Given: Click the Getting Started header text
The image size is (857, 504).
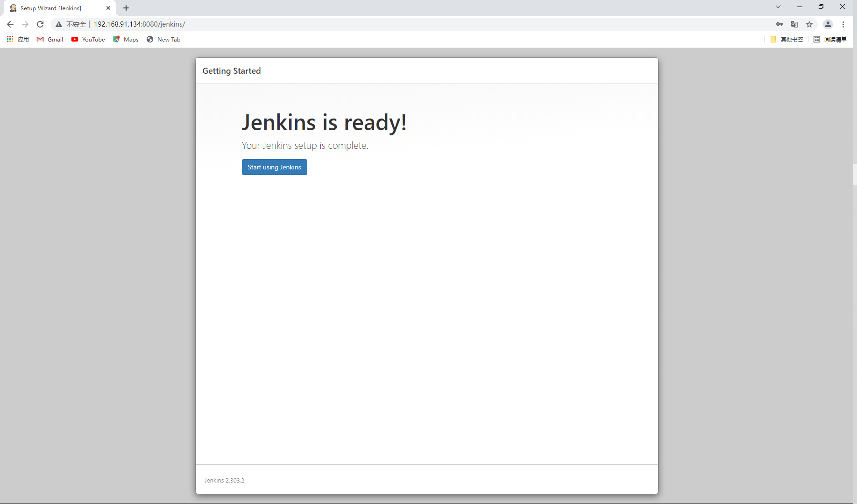Looking at the screenshot, I should (232, 70).
